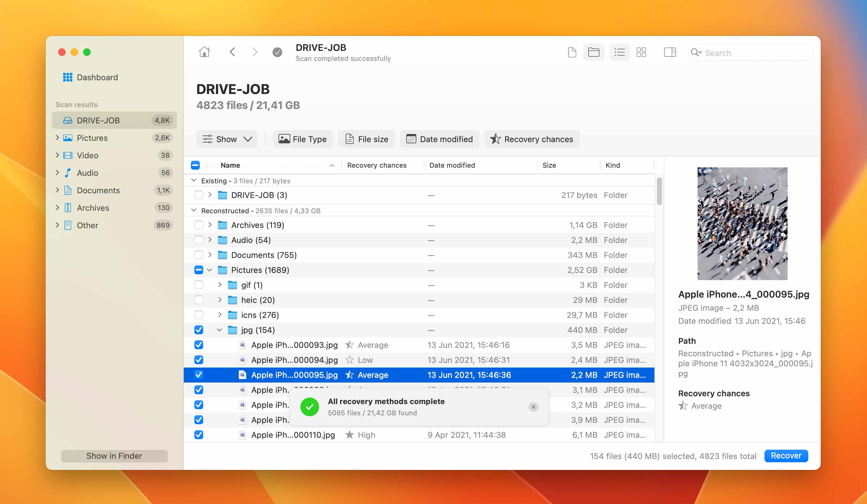Open Other category in sidebar
This screenshot has width=867, height=504.
[114, 225]
